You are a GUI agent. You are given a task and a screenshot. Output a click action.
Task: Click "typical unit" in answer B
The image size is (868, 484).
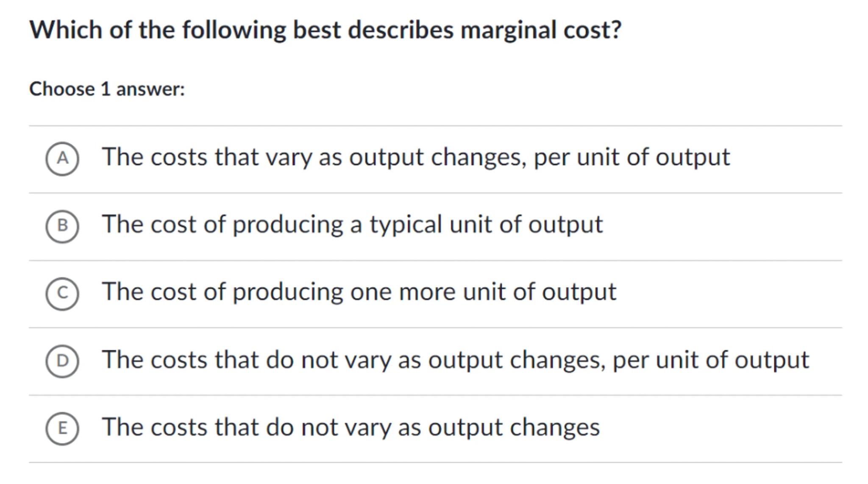point(430,224)
